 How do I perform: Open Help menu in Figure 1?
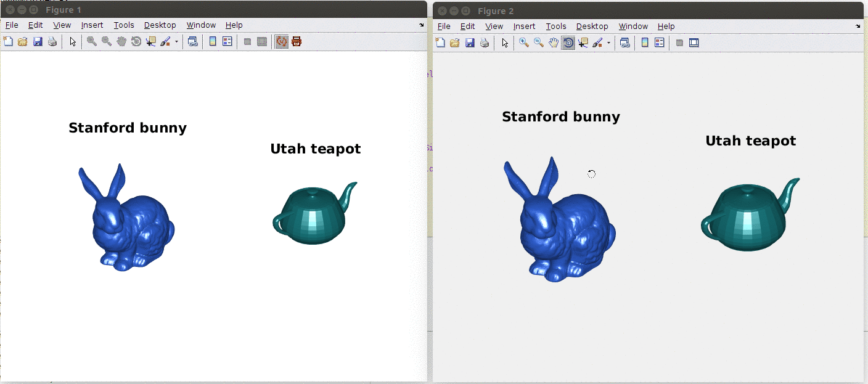234,25
